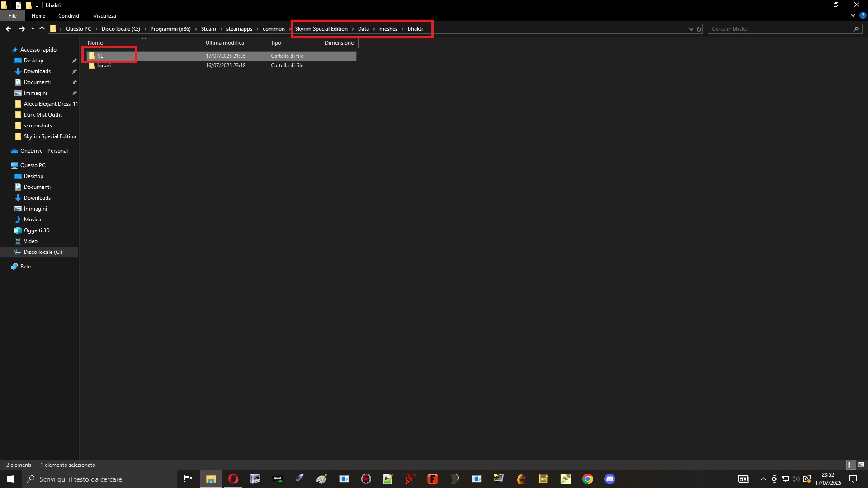Screen dimensions: 868x488
Task: Go forward with the right arrow button
Action: click(22, 29)
